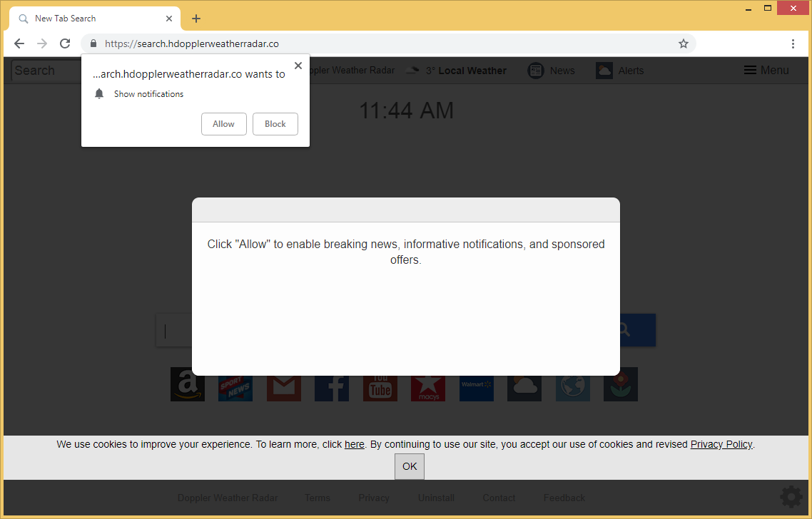Click the Doppler Weather Radar toolbar link
The height and width of the screenshot is (519, 812).
pos(352,70)
